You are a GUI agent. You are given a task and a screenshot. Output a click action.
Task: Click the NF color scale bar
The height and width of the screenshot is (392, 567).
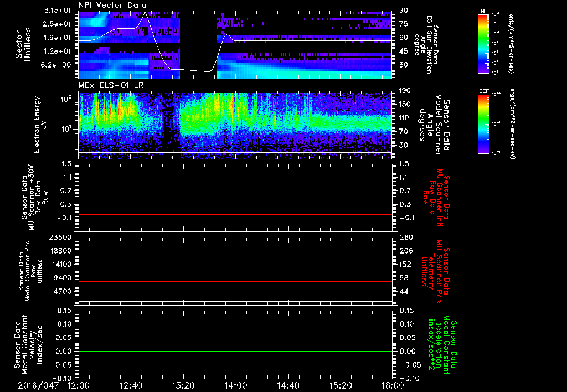(483, 43)
